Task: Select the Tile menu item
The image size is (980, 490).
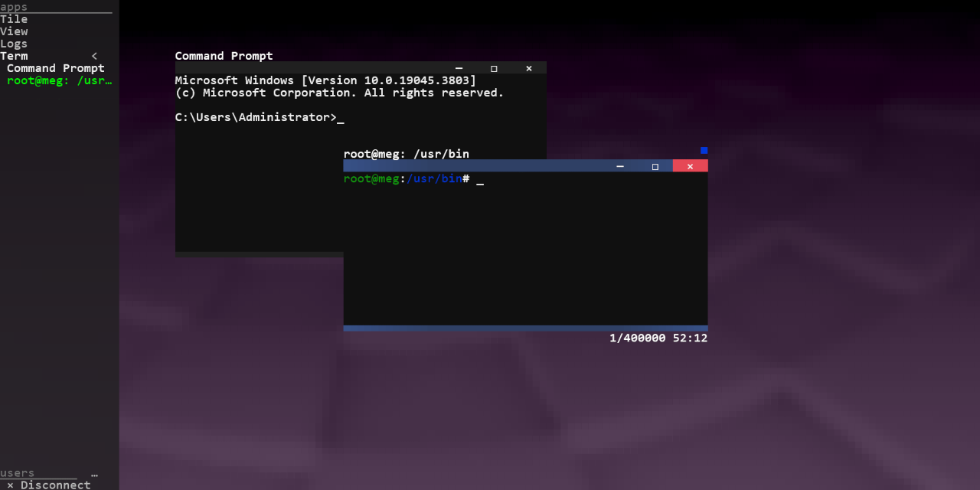Action: pyautogui.click(x=14, y=19)
